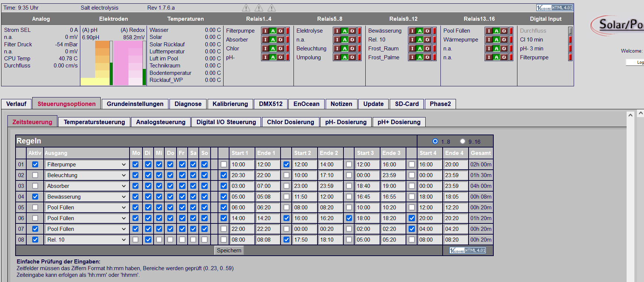Switch Filterpumpe relay to I (on)
Viewport: 644px width, 282px height.
click(265, 31)
